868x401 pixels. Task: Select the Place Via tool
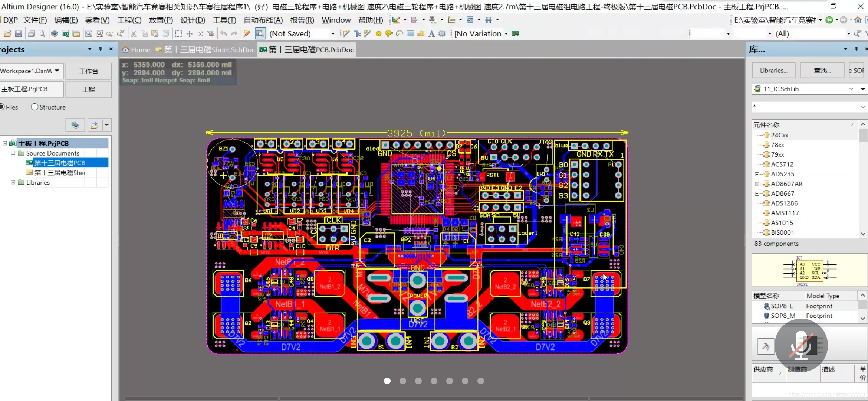coord(389,34)
